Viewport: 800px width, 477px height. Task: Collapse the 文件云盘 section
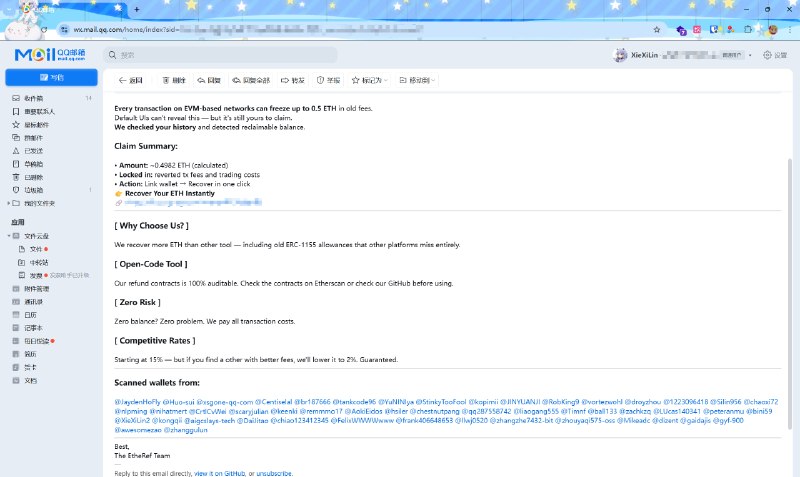[6, 235]
